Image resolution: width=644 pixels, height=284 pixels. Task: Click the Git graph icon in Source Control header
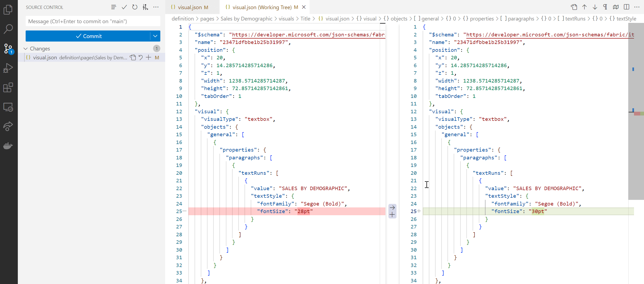(145, 7)
